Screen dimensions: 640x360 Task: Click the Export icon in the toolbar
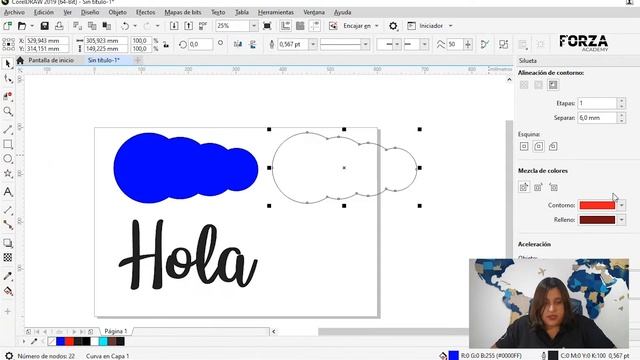coord(188,26)
